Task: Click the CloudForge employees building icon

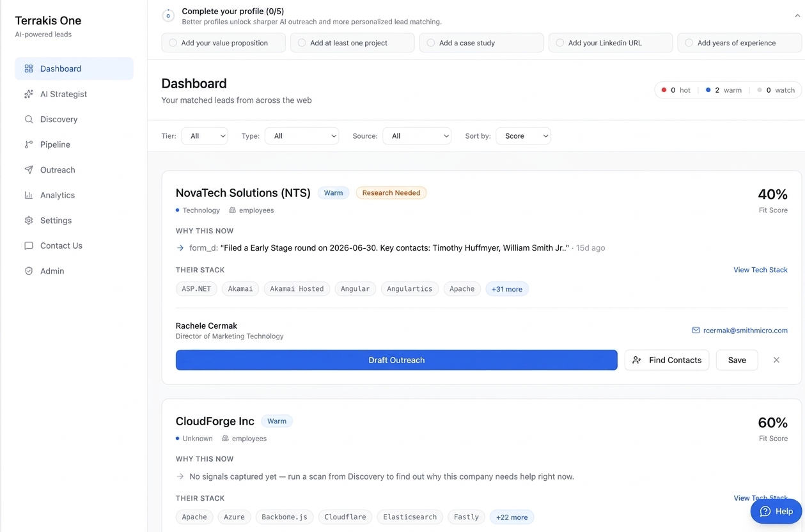Action: pyautogui.click(x=225, y=438)
